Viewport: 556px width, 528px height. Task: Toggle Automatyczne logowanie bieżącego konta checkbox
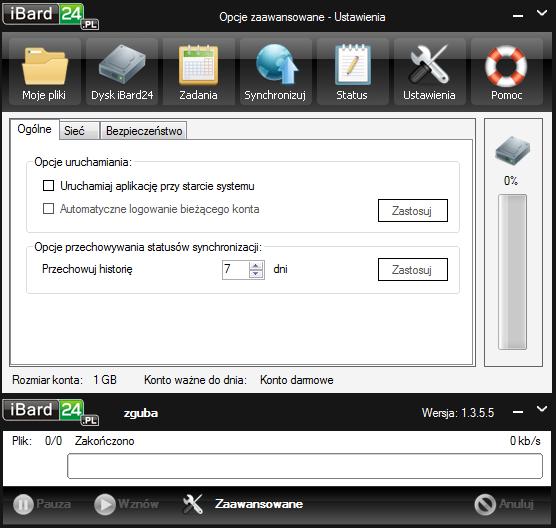[48, 209]
